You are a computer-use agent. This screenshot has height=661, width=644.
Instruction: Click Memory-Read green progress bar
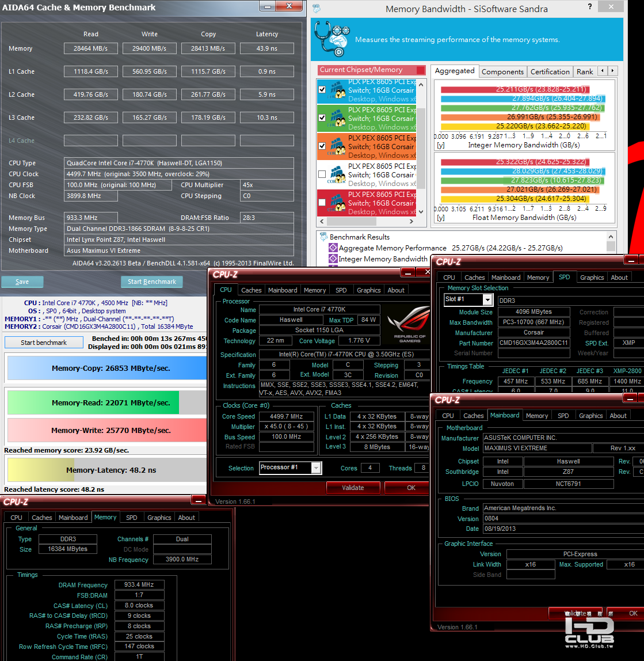93,402
